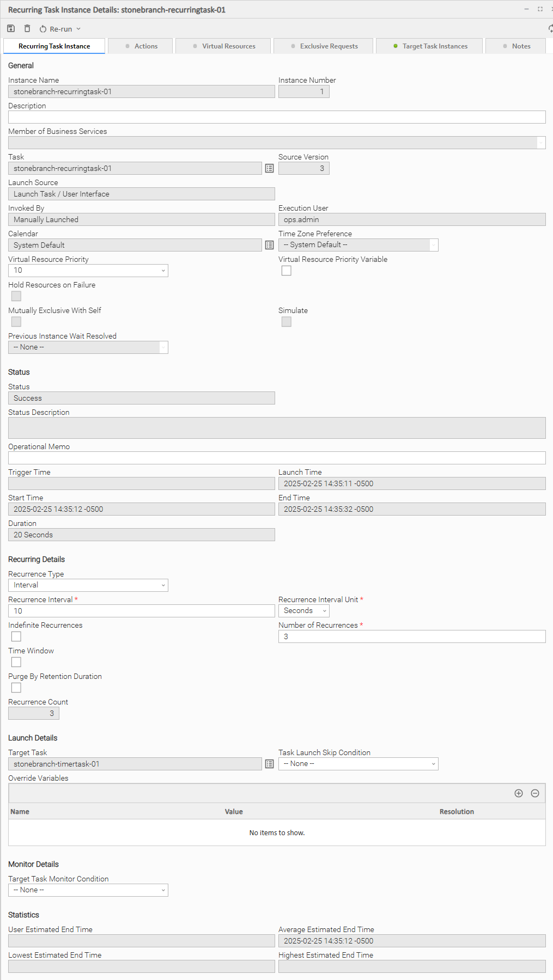This screenshot has width=553, height=980.
Task: Remove override variable with minus icon
Action: pos(535,793)
